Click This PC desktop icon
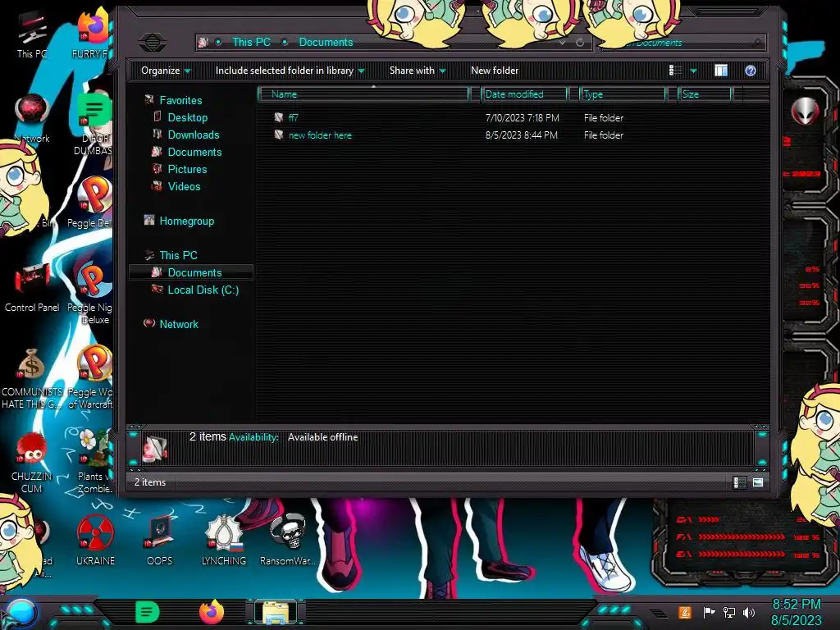This screenshot has height=630, width=840. 32,34
